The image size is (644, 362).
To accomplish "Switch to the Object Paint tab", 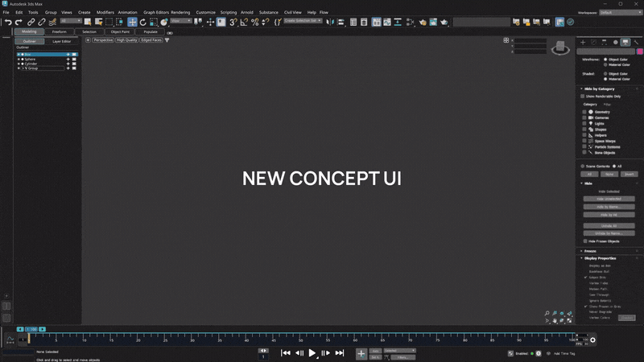I will click(120, 32).
